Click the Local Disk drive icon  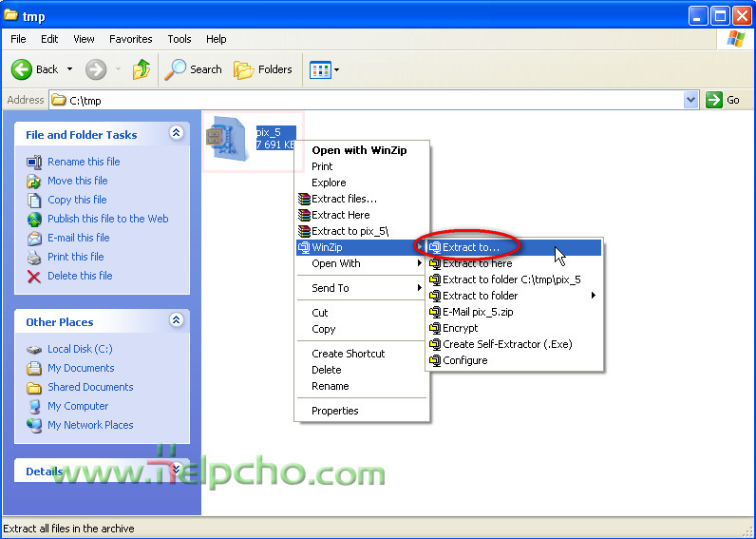[34, 350]
